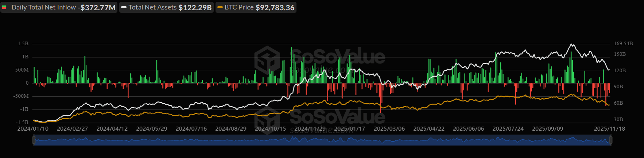Viewport: 644px width, 158px height.
Task: Click the -$372.77M net inflow value
Action: [x=97, y=8]
